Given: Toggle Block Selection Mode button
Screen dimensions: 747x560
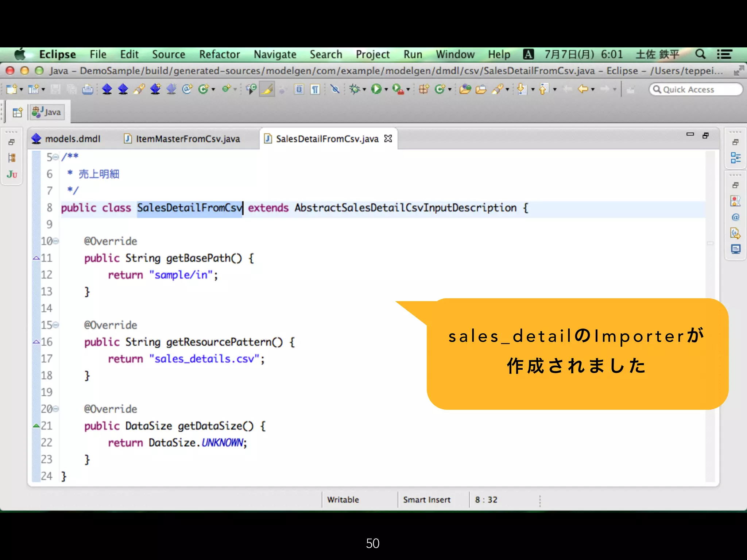Looking at the screenshot, I should (299, 89).
